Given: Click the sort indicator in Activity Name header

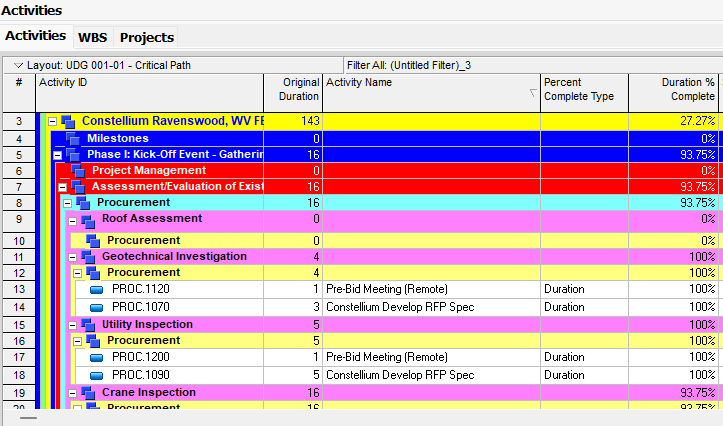Looking at the screenshot, I should (533, 93).
